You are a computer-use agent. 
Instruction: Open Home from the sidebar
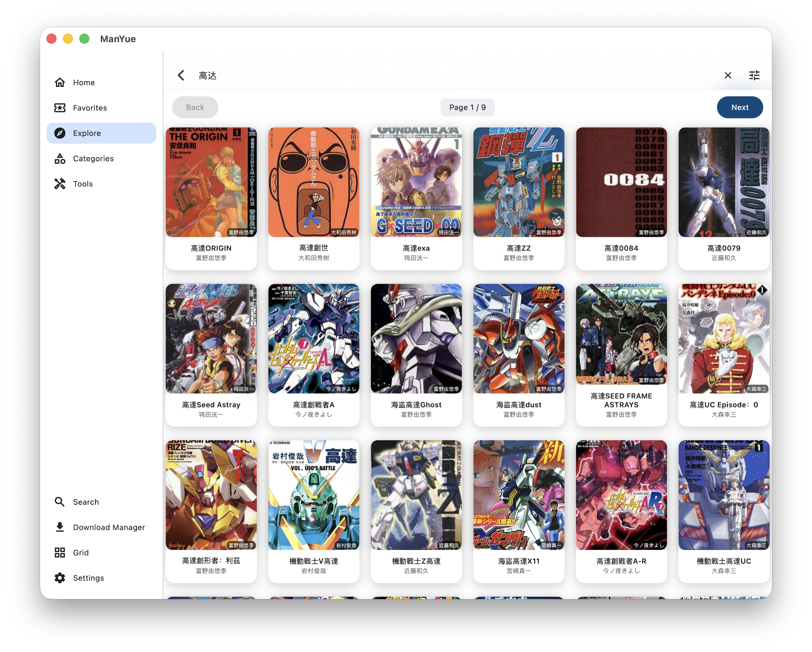(84, 83)
